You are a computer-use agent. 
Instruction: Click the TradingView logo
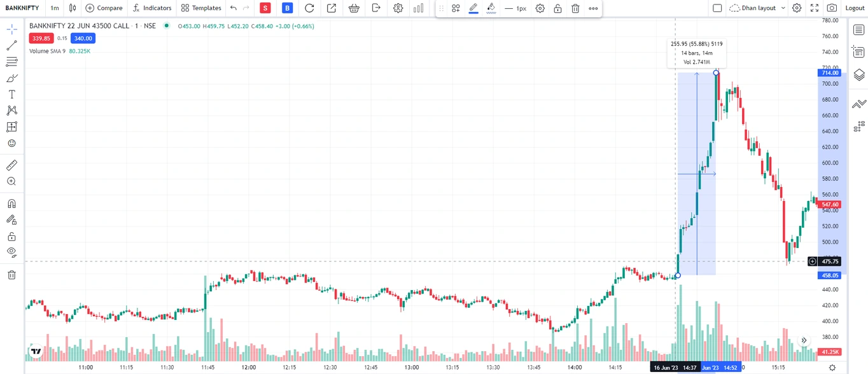[x=36, y=351]
